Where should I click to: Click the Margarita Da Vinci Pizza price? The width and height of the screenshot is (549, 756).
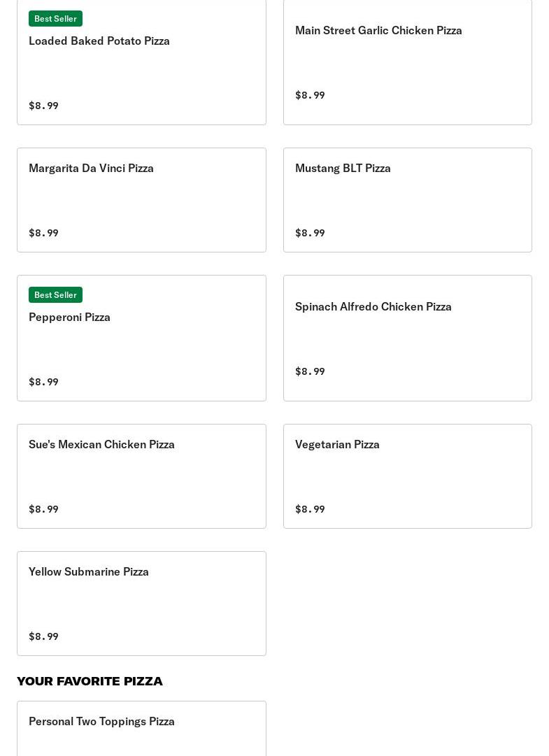[x=44, y=233]
